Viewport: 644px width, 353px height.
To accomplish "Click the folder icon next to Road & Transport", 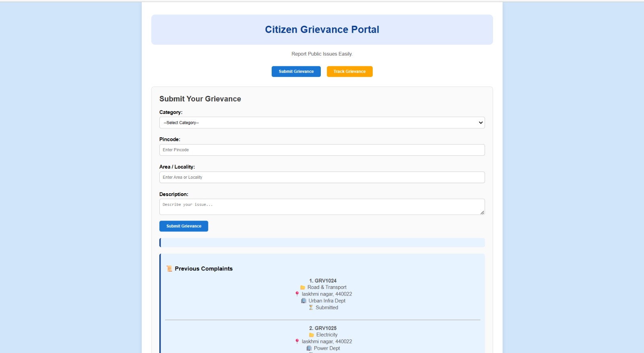I will 303,287.
